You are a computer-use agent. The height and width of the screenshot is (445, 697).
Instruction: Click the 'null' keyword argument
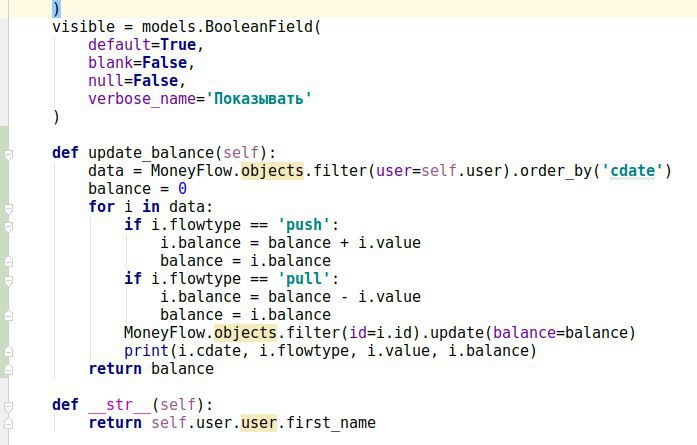[x=106, y=80]
